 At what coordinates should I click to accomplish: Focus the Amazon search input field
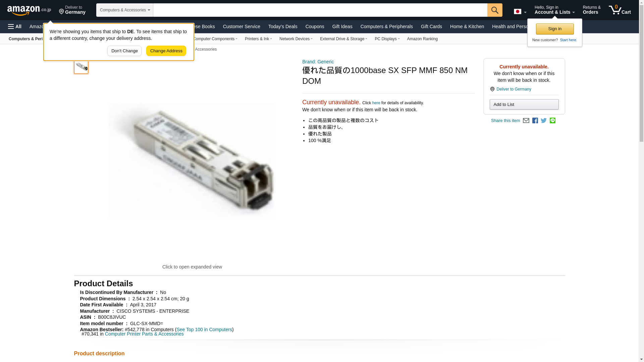pyautogui.click(x=320, y=10)
